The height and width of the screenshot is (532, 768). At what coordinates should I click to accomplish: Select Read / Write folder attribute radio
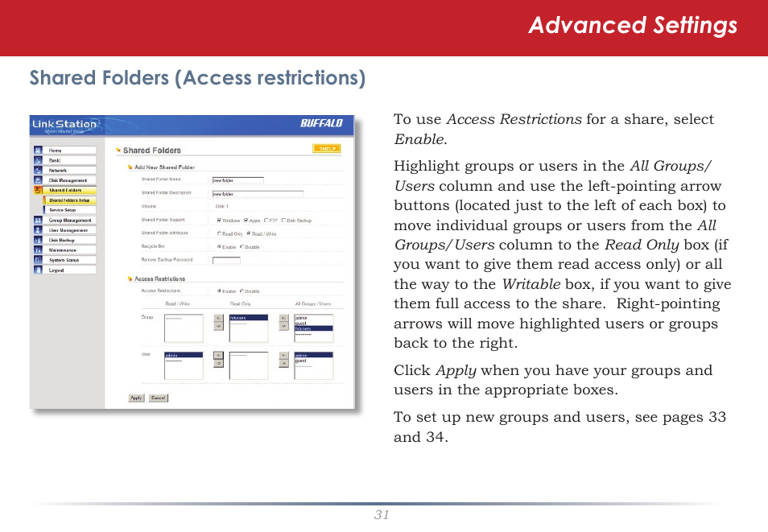(249, 233)
